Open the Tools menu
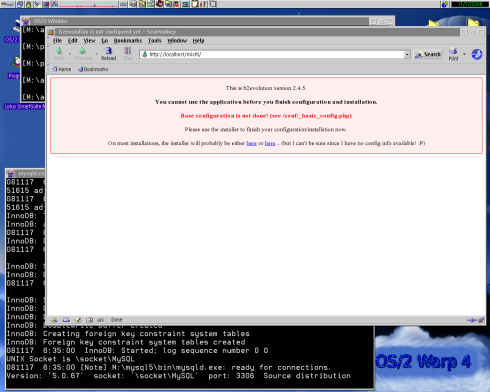 click(x=155, y=41)
